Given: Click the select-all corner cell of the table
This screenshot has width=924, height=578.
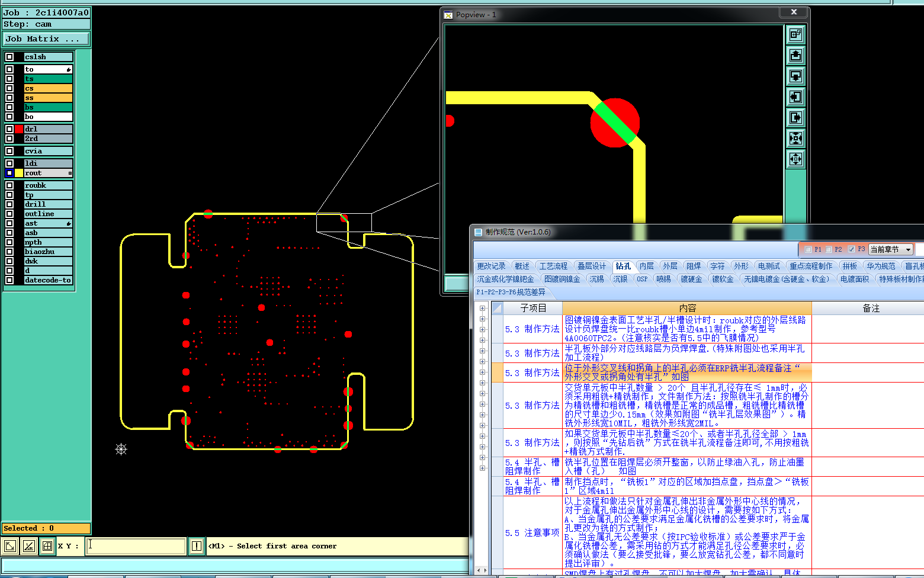Looking at the screenshot, I should click(497, 308).
